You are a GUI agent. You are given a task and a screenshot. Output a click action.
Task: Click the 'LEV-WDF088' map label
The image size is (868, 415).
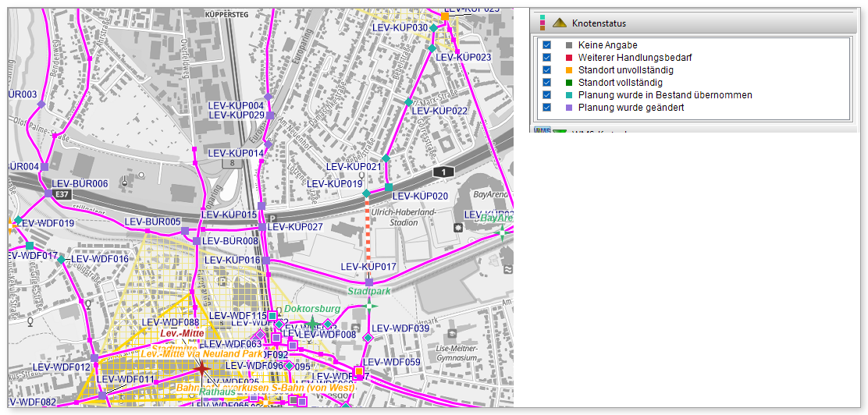click(170, 323)
